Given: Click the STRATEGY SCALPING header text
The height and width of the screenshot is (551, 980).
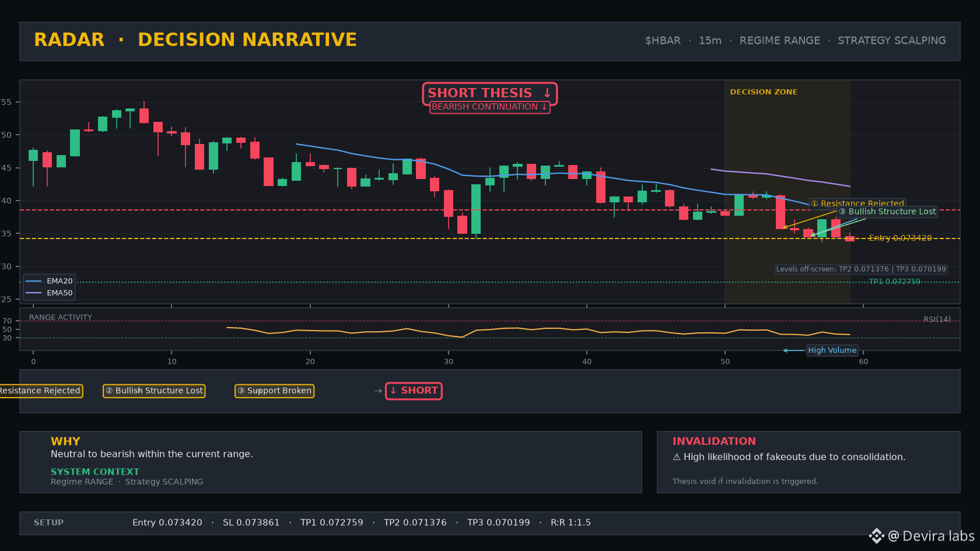Looking at the screenshot, I should point(892,41).
